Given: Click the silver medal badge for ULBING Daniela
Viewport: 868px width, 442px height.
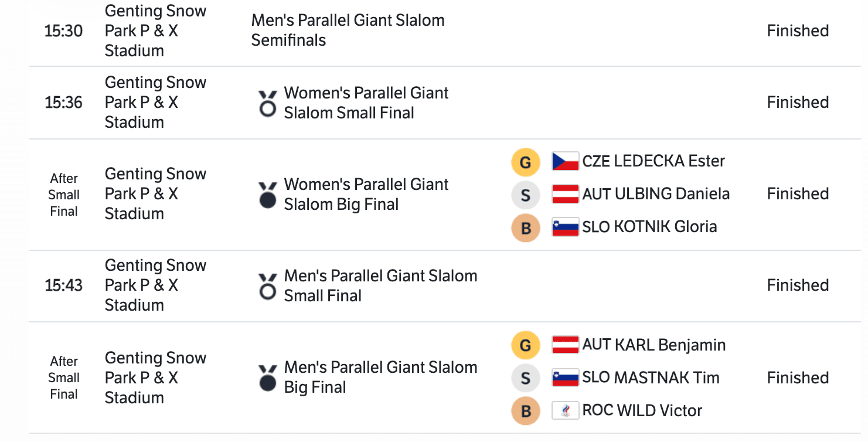Looking at the screenshot, I should tap(526, 195).
